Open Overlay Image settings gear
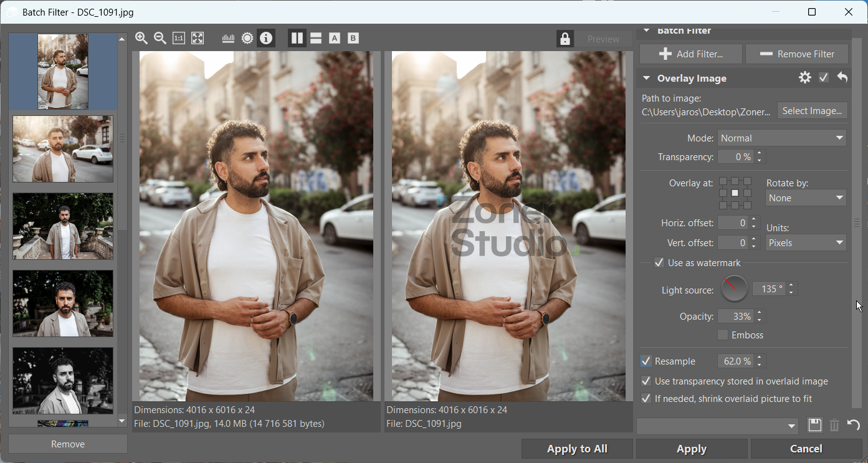 805,78
